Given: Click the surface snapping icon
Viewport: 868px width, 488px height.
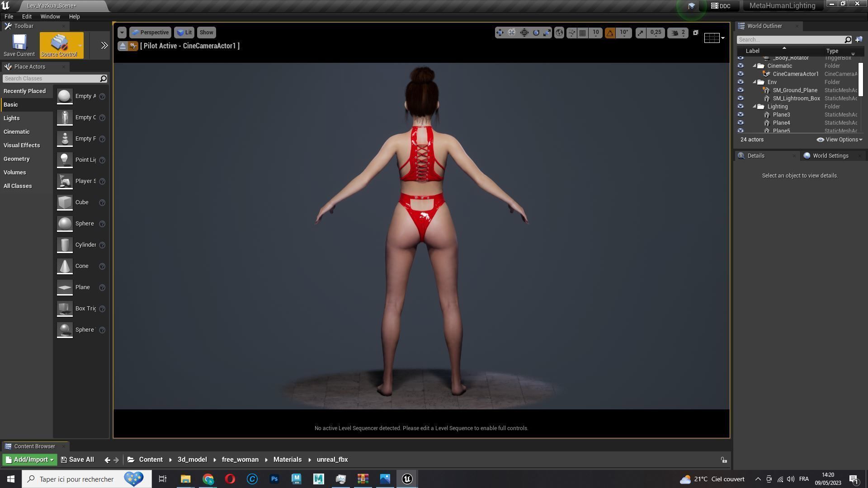Looking at the screenshot, I should click(571, 33).
